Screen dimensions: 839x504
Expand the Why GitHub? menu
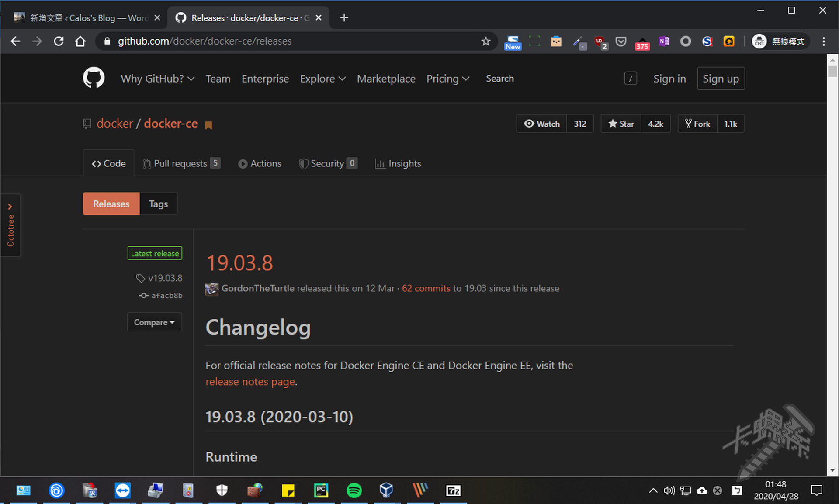(157, 79)
